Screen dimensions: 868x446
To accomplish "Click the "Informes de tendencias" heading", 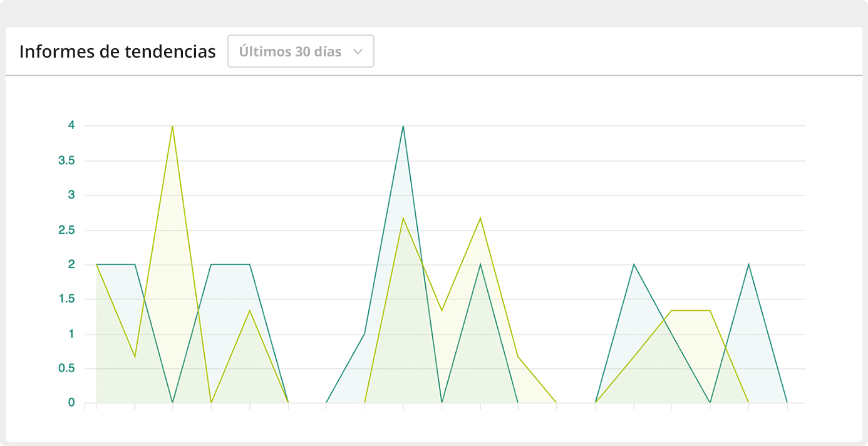I will coord(117,51).
